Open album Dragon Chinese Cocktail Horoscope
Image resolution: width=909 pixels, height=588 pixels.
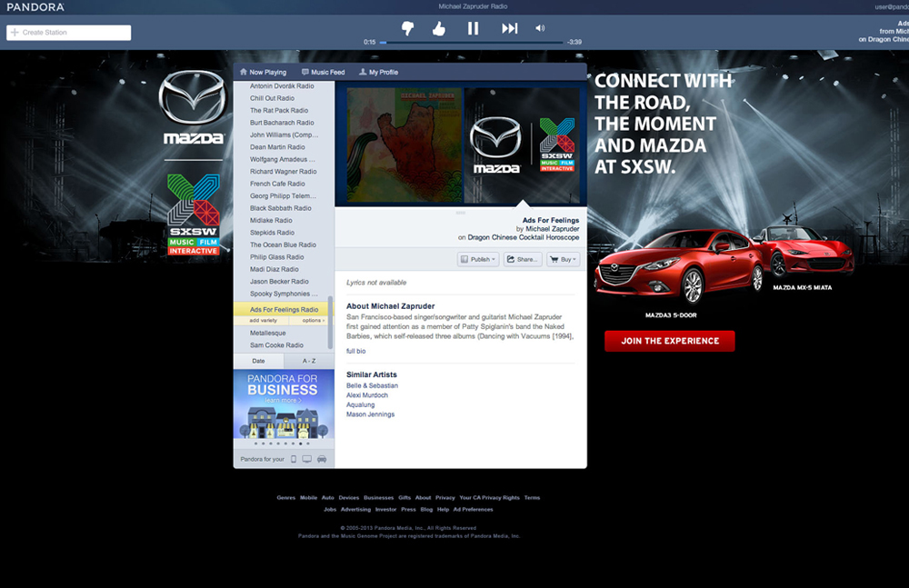click(524, 237)
